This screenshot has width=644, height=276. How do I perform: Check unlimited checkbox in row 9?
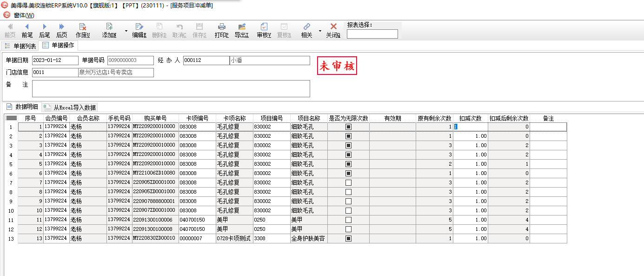click(348, 201)
